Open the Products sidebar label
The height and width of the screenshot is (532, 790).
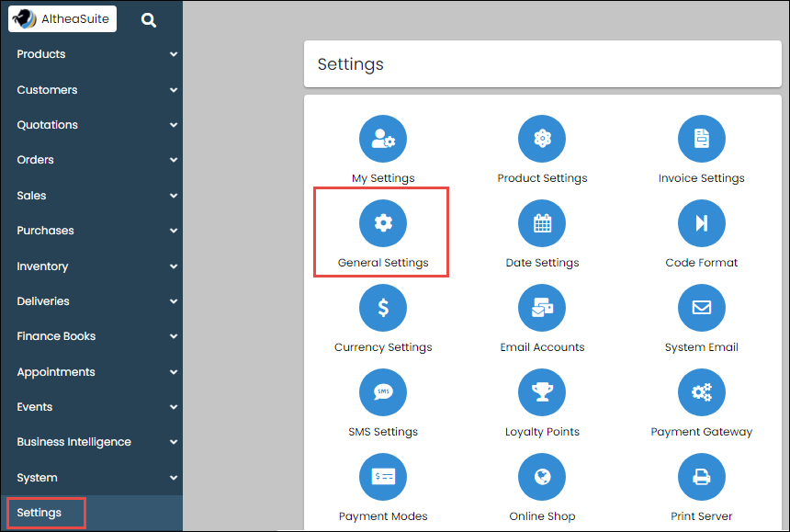tap(41, 54)
